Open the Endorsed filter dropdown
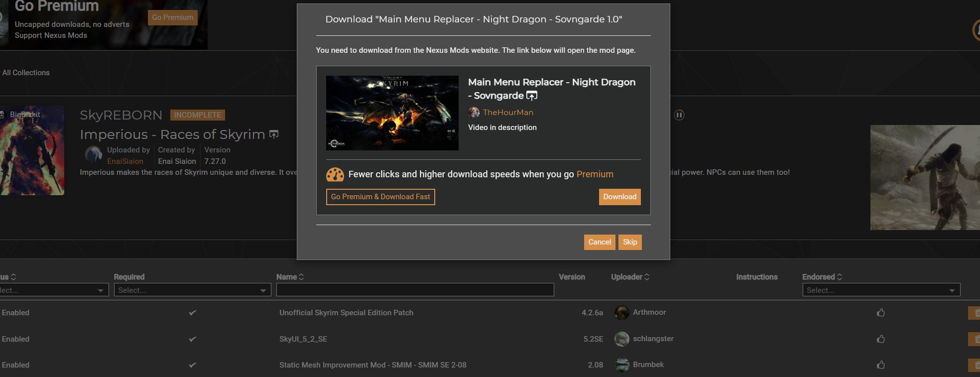980x377 pixels. [881, 290]
